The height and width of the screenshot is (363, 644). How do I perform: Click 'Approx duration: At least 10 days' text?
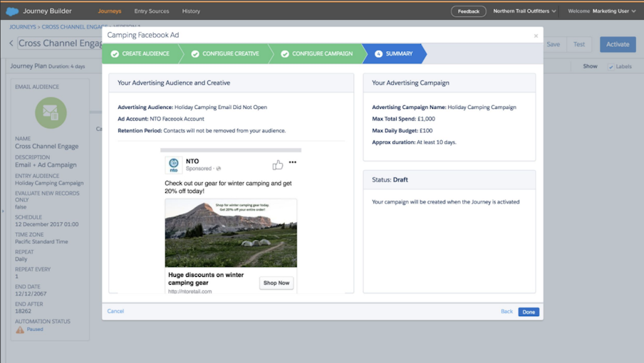[414, 142]
